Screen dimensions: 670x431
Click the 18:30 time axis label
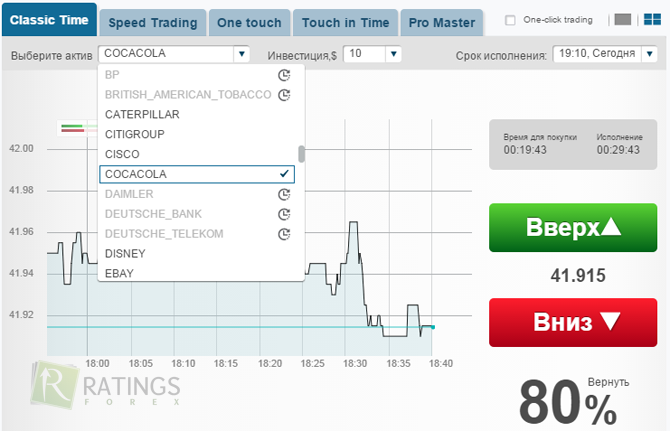pos(355,364)
